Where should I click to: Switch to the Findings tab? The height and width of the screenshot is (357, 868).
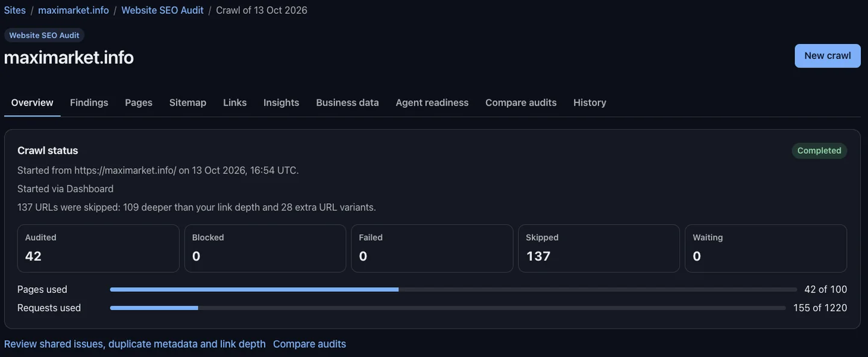[x=89, y=103]
